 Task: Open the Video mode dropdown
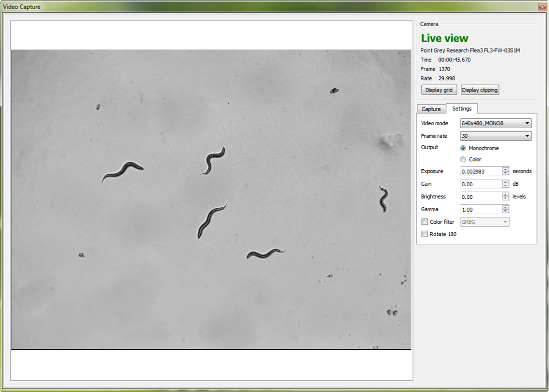[496, 123]
